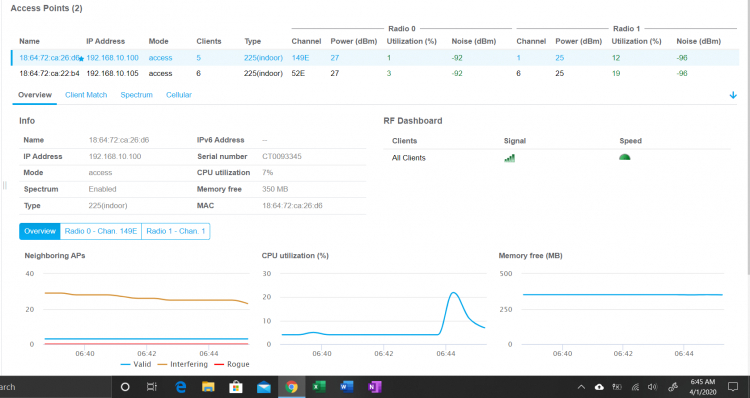Sort table by Name column
750x398 pixels.
(x=29, y=41)
